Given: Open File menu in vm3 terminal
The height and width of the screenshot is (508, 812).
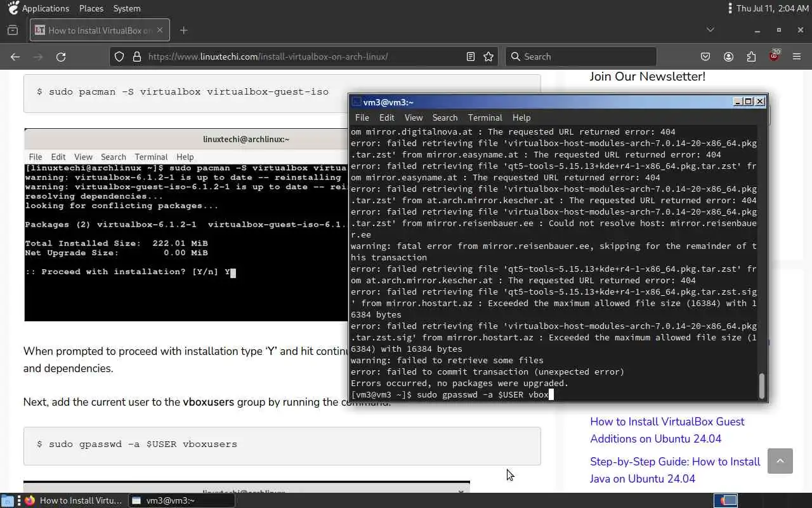Looking at the screenshot, I should click(362, 117).
